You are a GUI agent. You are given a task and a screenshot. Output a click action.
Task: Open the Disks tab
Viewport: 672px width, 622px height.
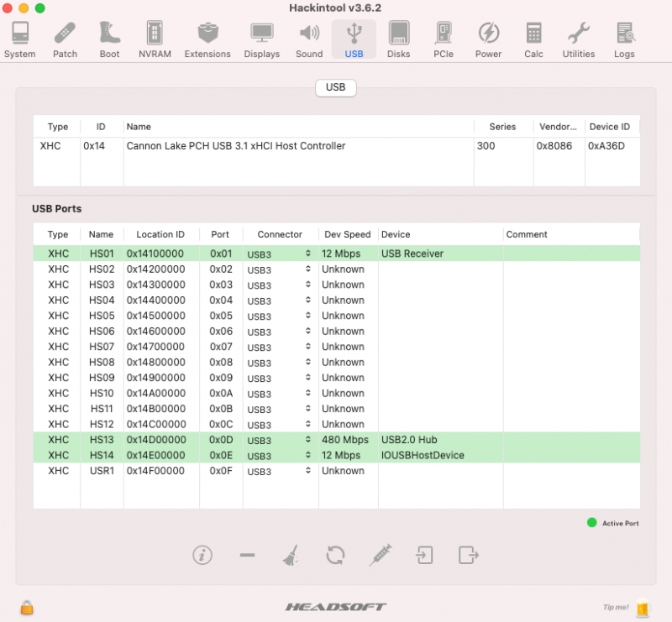point(399,39)
